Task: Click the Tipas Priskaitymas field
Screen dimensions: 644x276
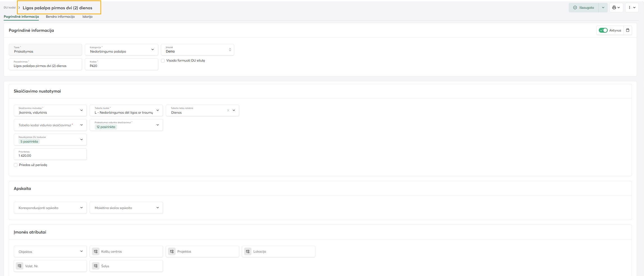Action: point(45,50)
